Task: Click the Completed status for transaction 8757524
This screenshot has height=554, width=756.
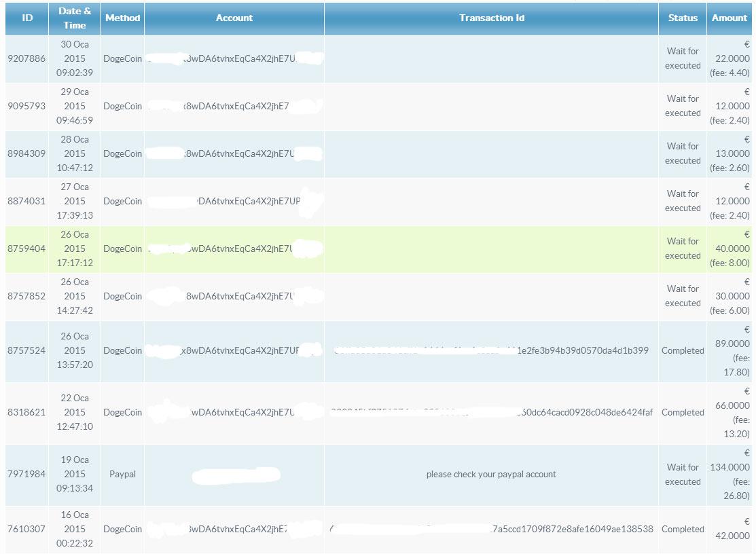Action: pos(683,351)
